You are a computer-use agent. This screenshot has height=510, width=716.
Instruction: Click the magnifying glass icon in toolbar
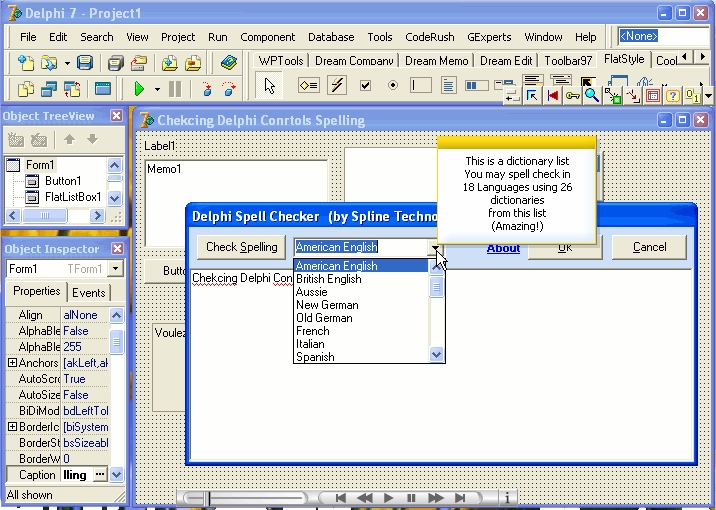coord(591,96)
